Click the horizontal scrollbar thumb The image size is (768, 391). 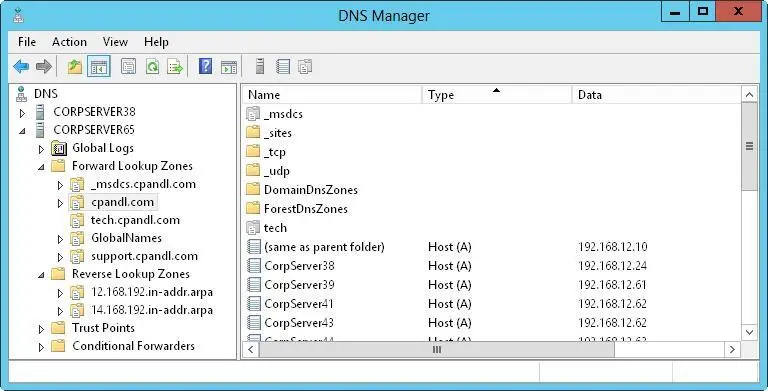[x=436, y=349]
